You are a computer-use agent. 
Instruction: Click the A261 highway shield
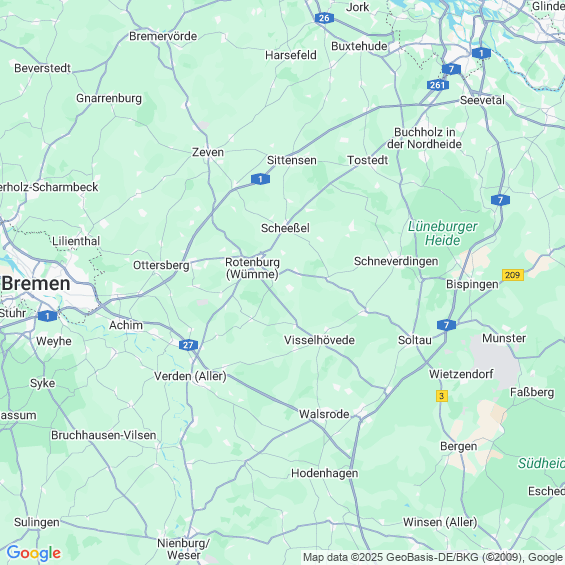[438, 85]
